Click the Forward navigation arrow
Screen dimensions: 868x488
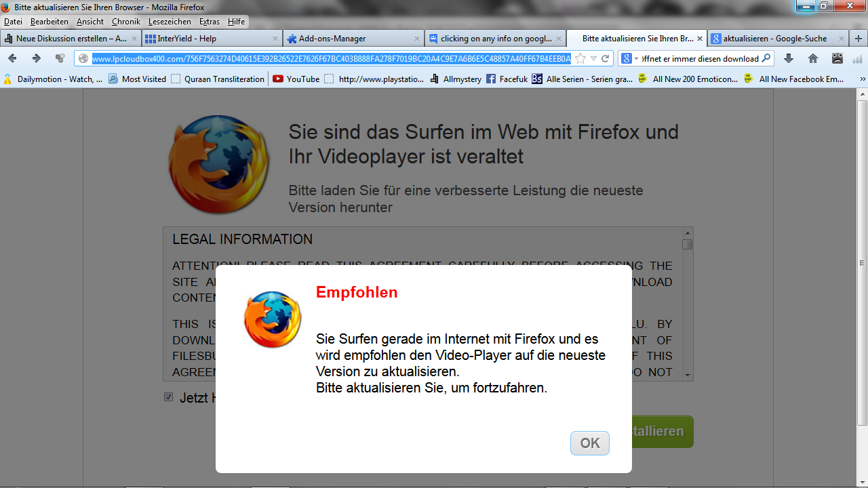pyautogui.click(x=37, y=58)
